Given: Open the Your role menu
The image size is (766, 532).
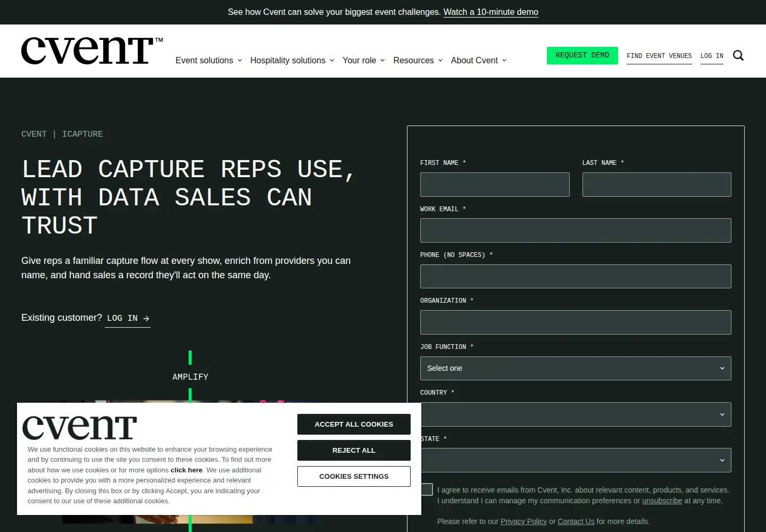Looking at the screenshot, I should click(x=364, y=60).
